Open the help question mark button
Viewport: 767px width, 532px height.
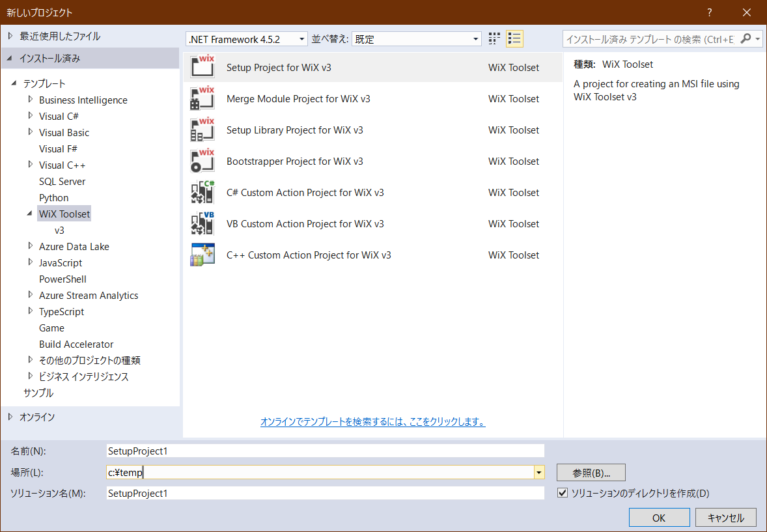click(x=709, y=12)
